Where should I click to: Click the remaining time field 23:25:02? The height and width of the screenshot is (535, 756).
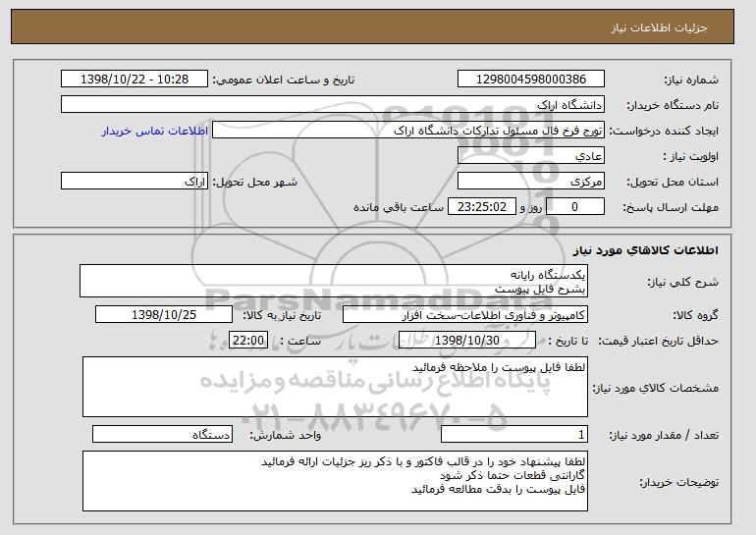click(482, 207)
